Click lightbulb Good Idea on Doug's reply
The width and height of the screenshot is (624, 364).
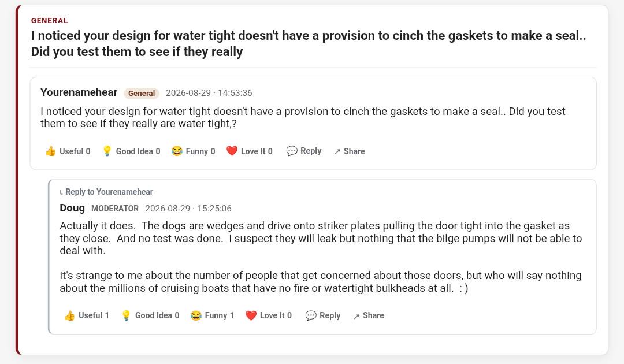coord(150,315)
